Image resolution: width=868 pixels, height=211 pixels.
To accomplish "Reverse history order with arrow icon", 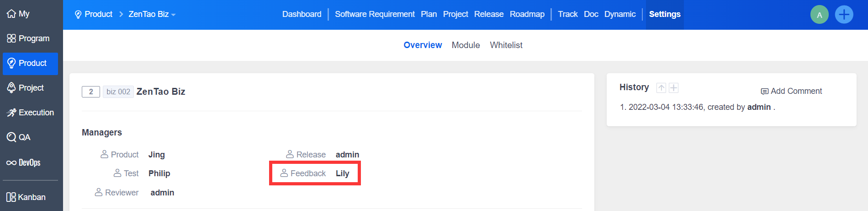I will tap(661, 88).
